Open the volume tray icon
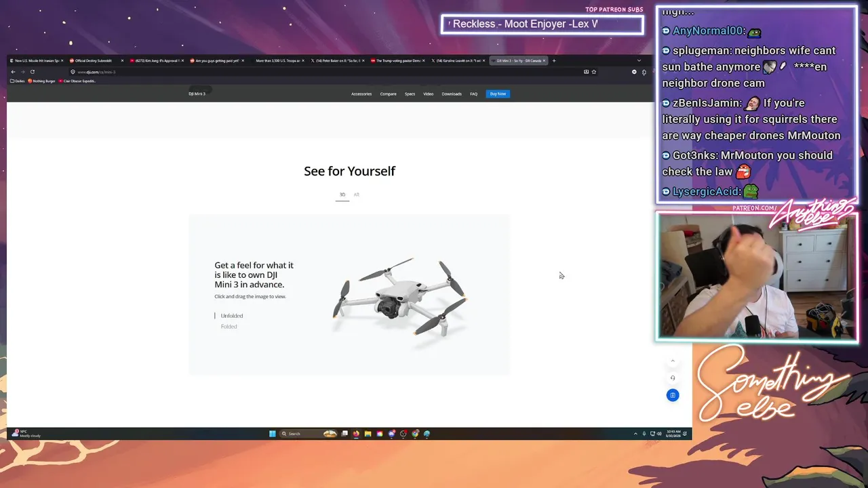The image size is (868, 488). click(x=658, y=434)
